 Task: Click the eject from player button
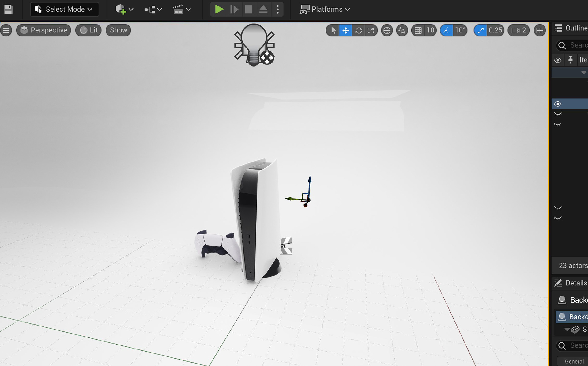click(263, 9)
